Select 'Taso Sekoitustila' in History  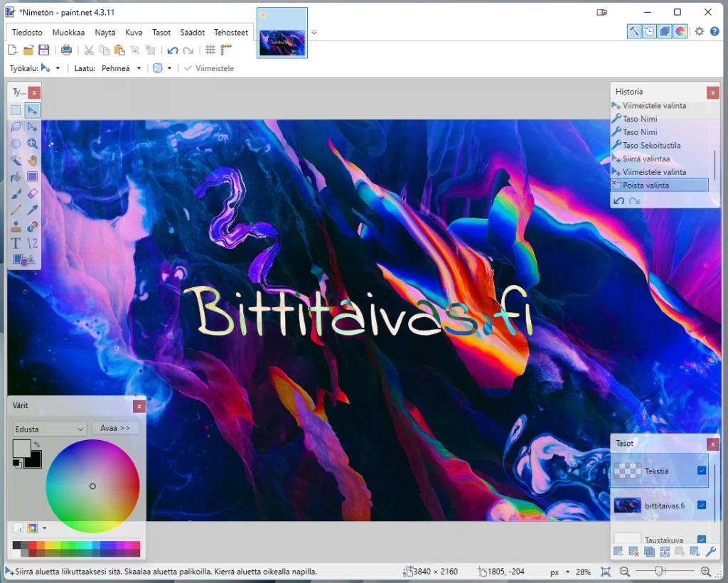651,145
